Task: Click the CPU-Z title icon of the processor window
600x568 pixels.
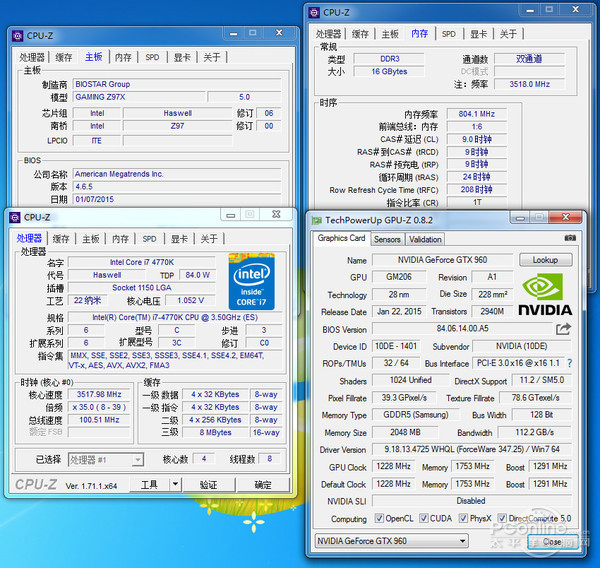Action: (x=15, y=217)
